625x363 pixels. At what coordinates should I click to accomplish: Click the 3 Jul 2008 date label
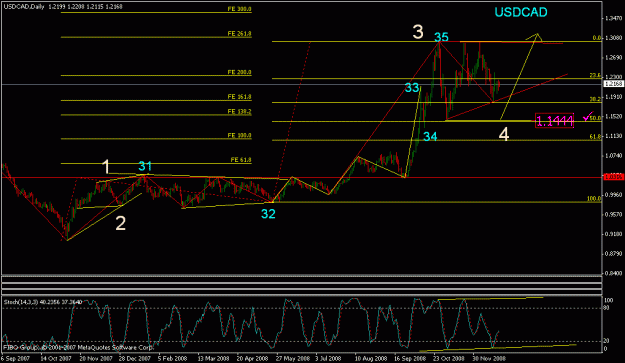coord(329,358)
